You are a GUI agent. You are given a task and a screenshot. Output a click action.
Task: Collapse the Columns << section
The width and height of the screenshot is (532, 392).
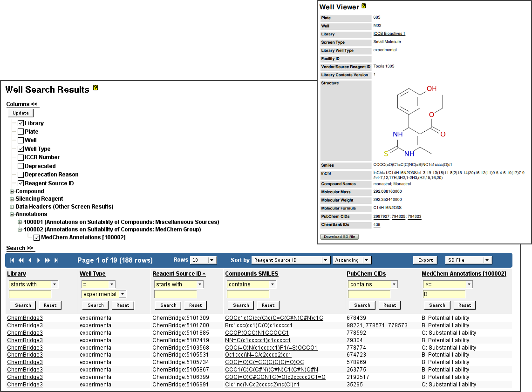point(22,104)
